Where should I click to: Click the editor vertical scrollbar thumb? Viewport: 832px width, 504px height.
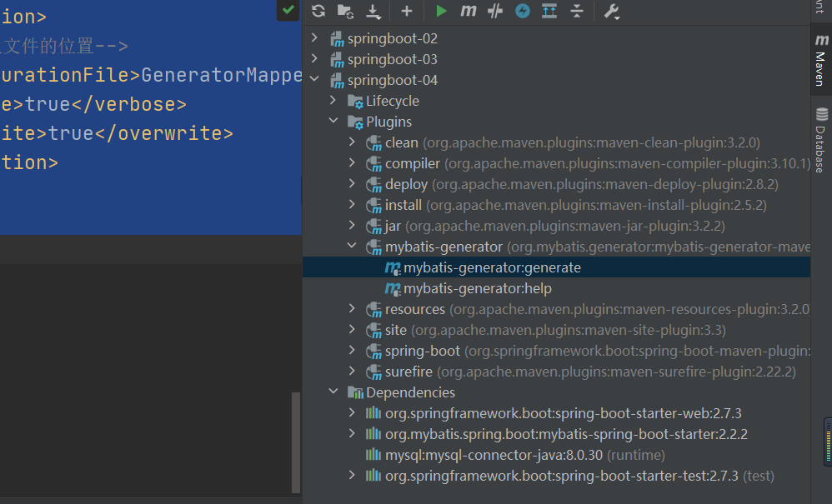[296, 442]
